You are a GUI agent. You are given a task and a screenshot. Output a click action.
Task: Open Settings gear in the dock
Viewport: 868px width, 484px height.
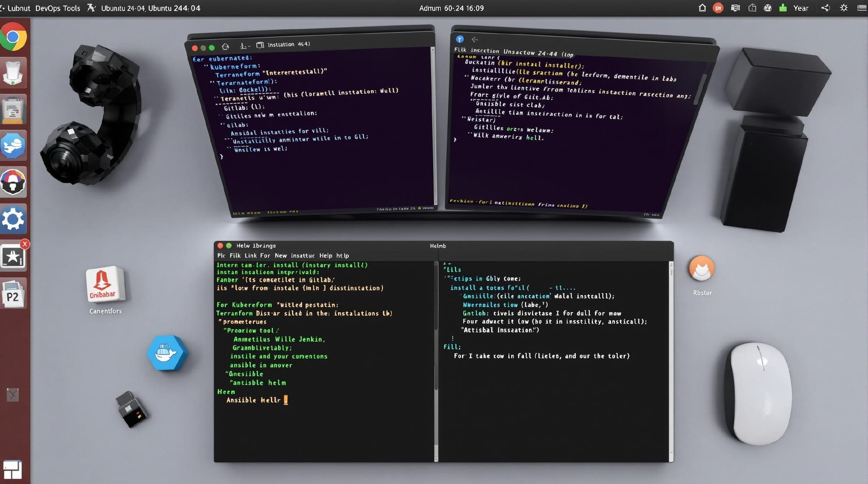point(13,219)
